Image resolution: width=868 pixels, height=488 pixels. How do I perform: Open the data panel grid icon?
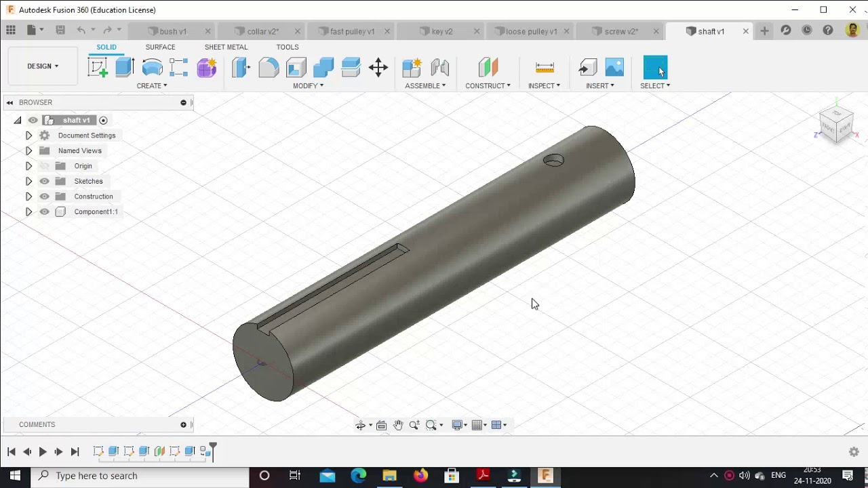click(11, 30)
